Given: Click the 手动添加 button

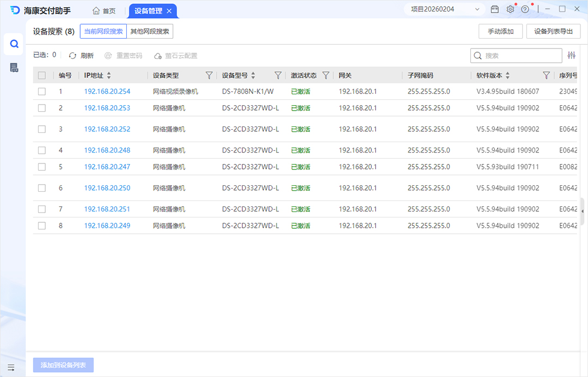Looking at the screenshot, I should [500, 32].
